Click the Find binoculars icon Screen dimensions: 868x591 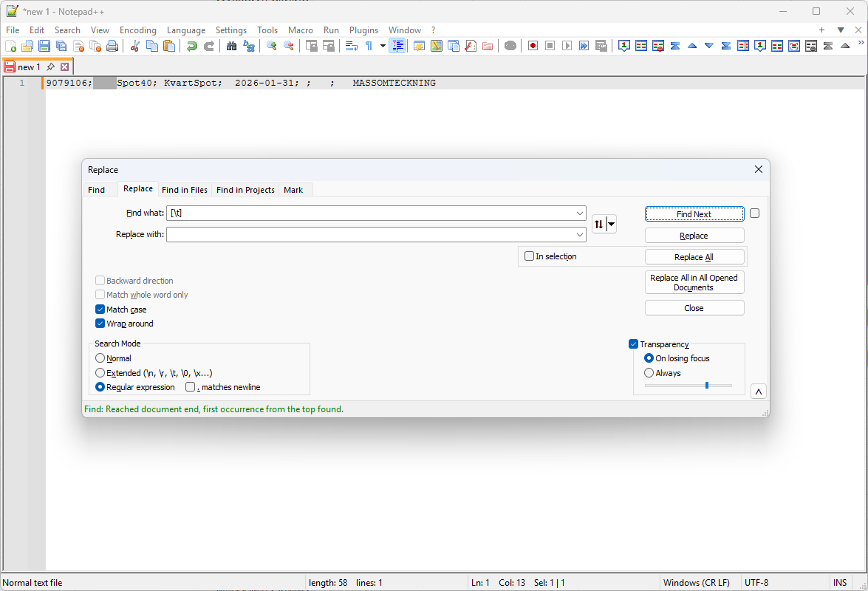point(231,46)
